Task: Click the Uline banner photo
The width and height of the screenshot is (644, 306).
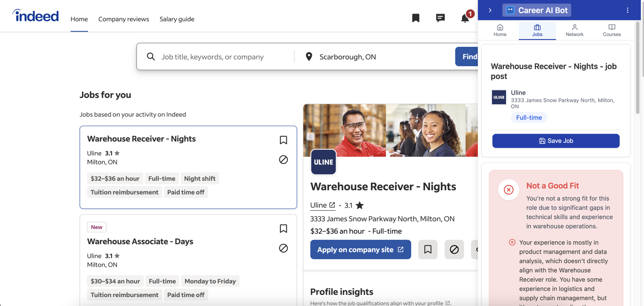Action: pyautogui.click(x=390, y=130)
